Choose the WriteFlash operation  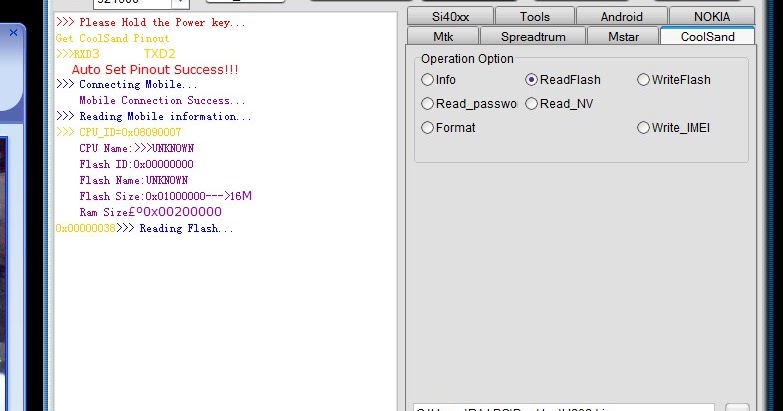click(x=674, y=80)
